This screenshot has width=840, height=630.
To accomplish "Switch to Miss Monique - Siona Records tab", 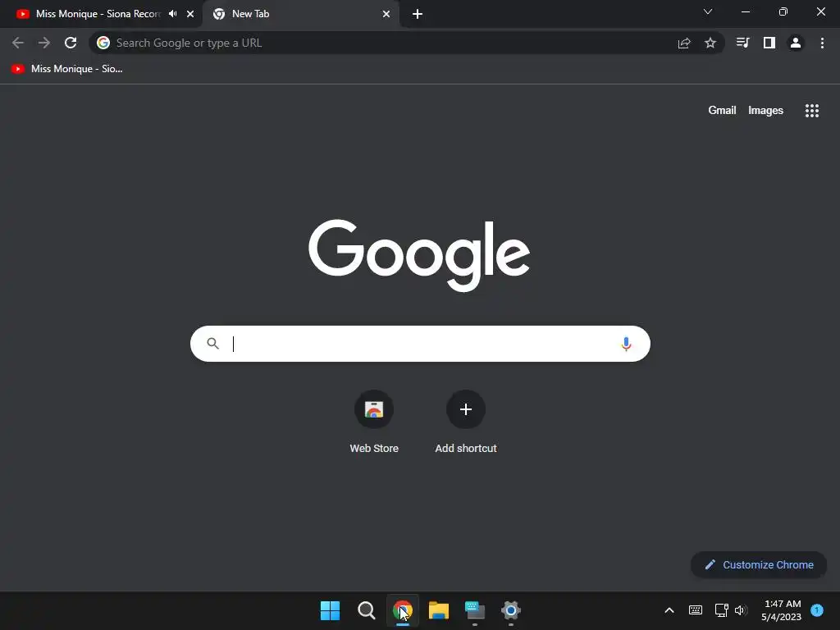I will [x=98, y=14].
